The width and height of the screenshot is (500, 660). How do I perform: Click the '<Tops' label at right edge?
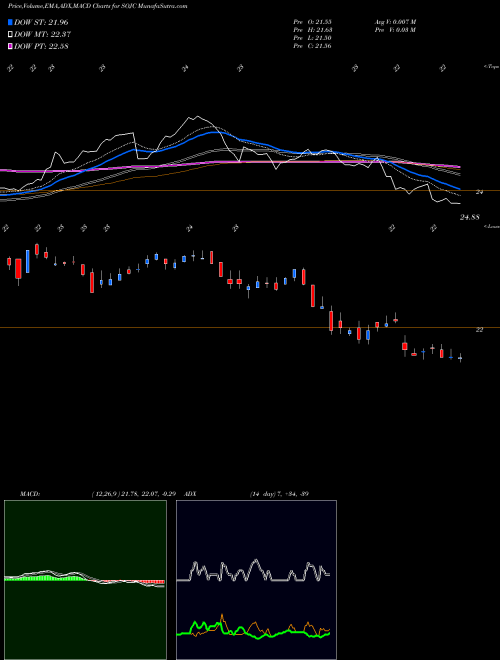pyautogui.click(x=491, y=67)
